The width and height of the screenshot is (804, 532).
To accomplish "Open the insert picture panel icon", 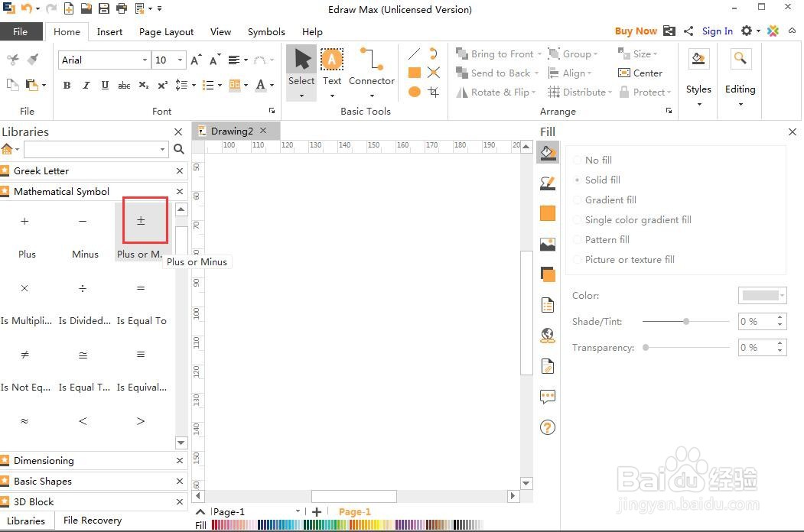I will click(548, 245).
